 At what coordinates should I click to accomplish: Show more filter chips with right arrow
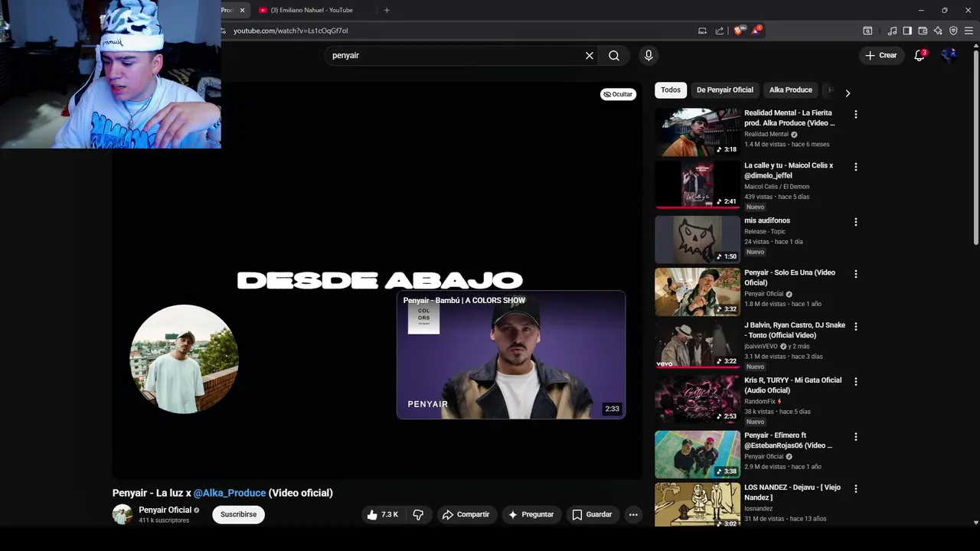[x=848, y=93]
